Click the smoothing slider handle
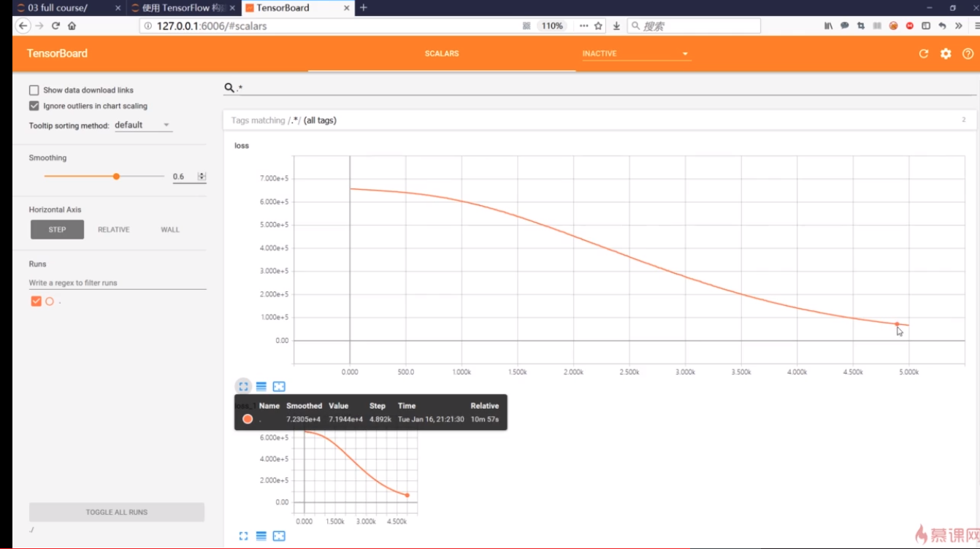The width and height of the screenshot is (980, 549). pyautogui.click(x=116, y=176)
